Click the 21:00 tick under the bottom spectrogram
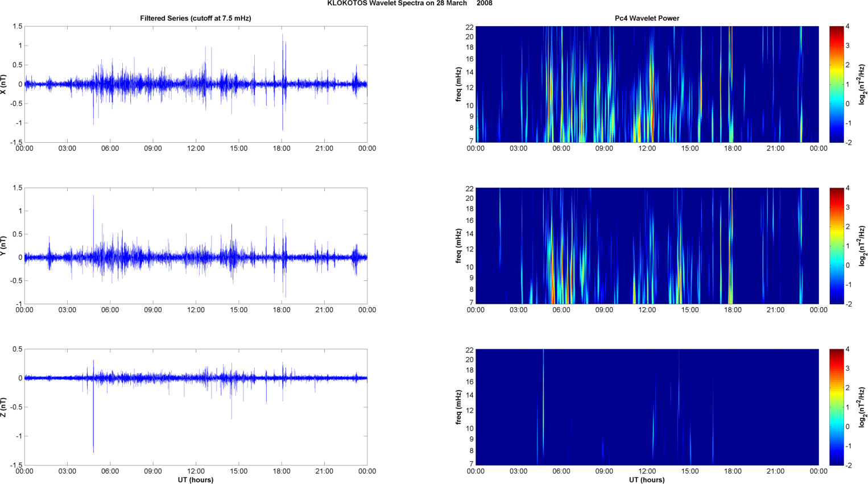Image resolution: width=868 pixels, height=484 pixels. tap(775, 471)
